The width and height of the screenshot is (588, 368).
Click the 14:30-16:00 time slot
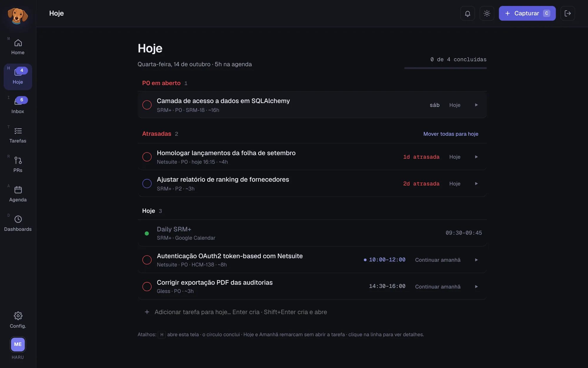pyautogui.click(x=387, y=286)
